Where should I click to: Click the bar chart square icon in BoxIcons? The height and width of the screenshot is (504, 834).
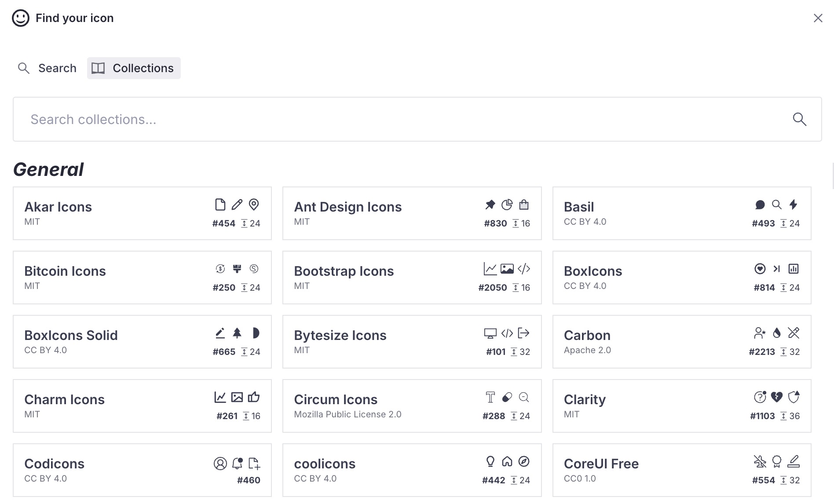pos(794,269)
